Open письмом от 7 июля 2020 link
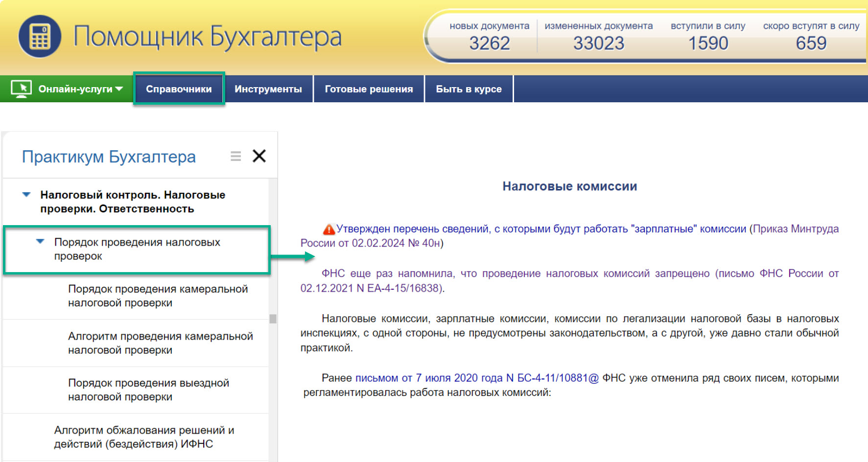The height and width of the screenshot is (462, 868). pyautogui.click(x=477, y=378)
